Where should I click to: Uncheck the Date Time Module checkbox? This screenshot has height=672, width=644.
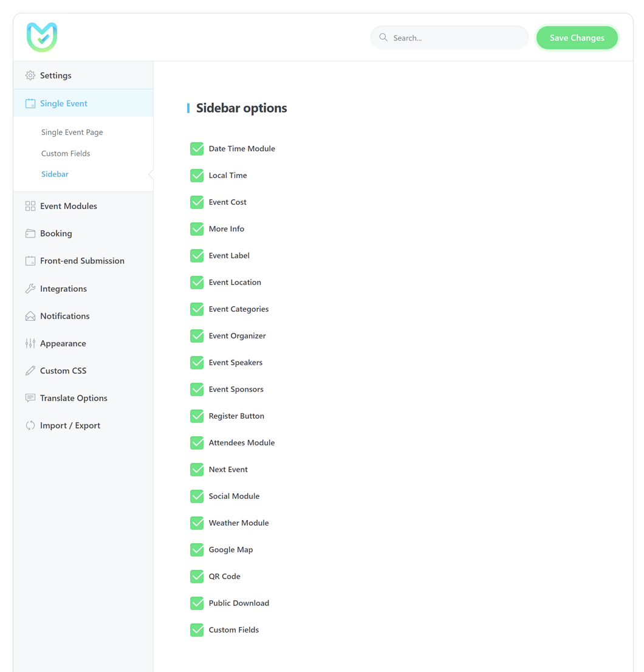(197, 149)
